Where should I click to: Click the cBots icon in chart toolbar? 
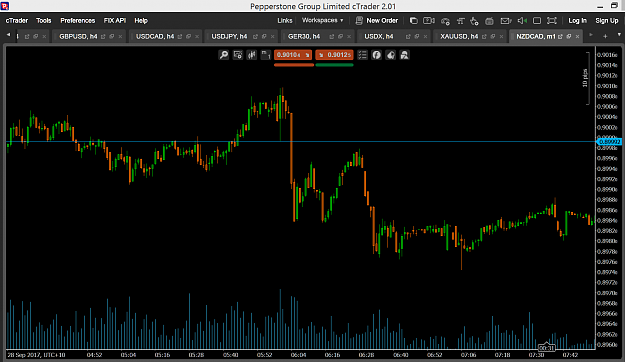[x=391, y=55]
